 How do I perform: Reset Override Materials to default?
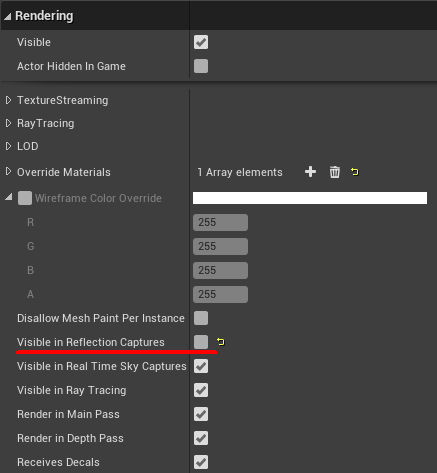[x=355, y=172]
